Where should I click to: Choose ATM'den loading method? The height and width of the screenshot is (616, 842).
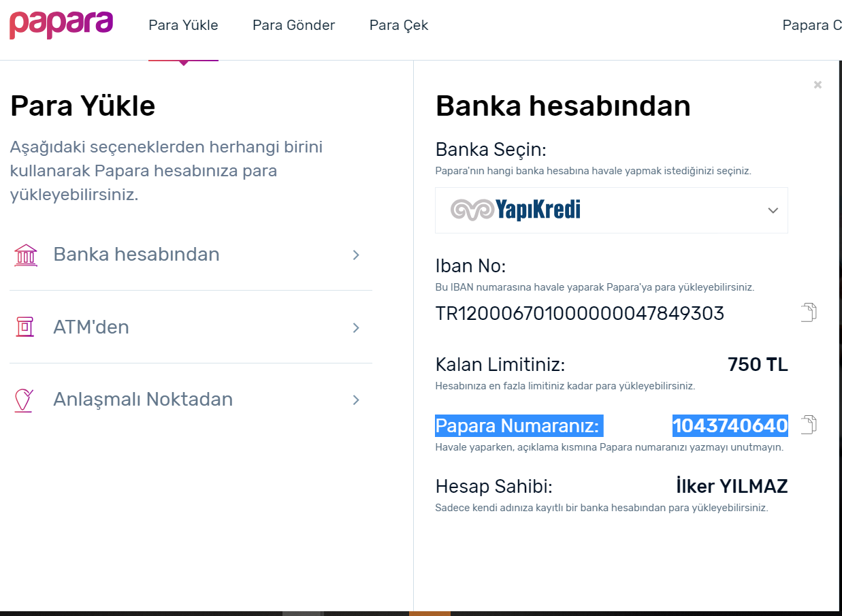pos(91,327)
